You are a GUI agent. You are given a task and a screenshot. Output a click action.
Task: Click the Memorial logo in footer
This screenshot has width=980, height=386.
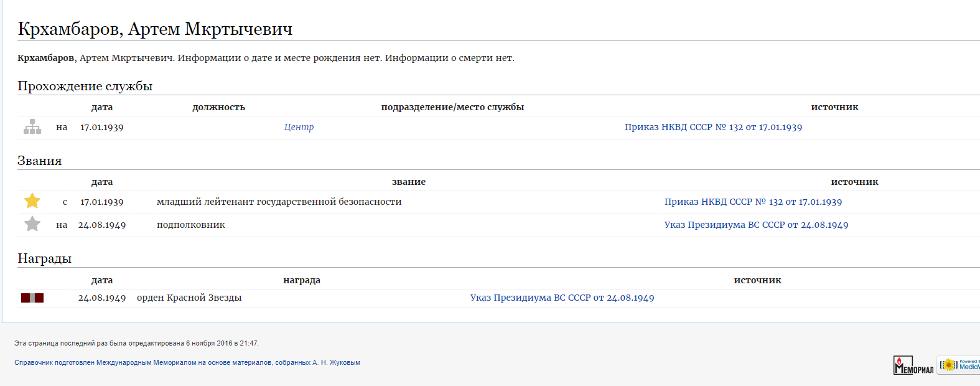[913, 365]
